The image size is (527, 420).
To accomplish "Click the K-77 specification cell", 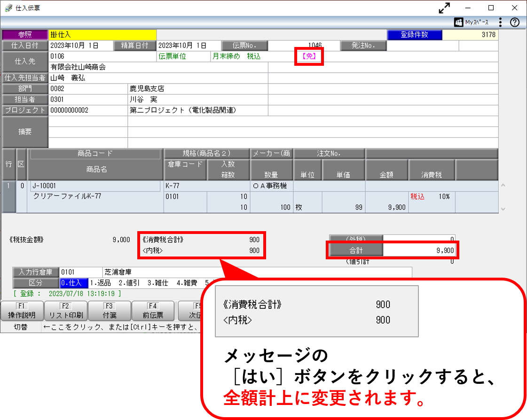I will click(206, 186).
